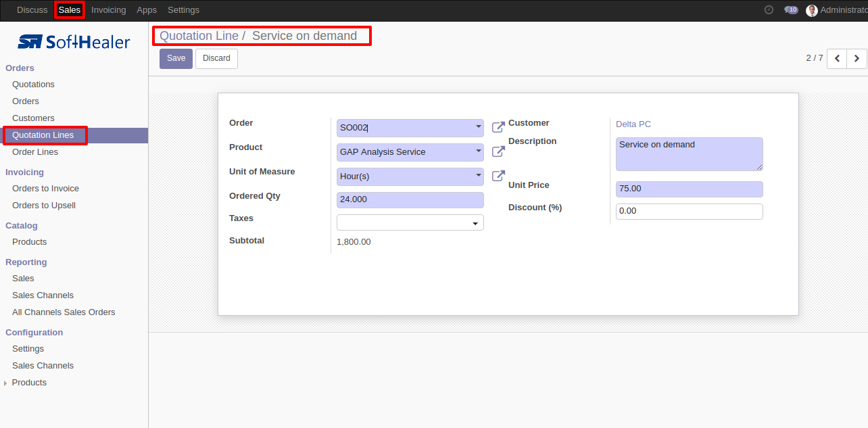
Task: Open All Channels Sales Orders
Action: click(x=64, y=312)
